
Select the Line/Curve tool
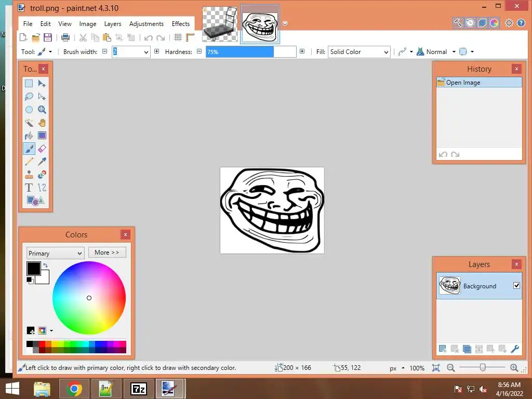point(42,187)
